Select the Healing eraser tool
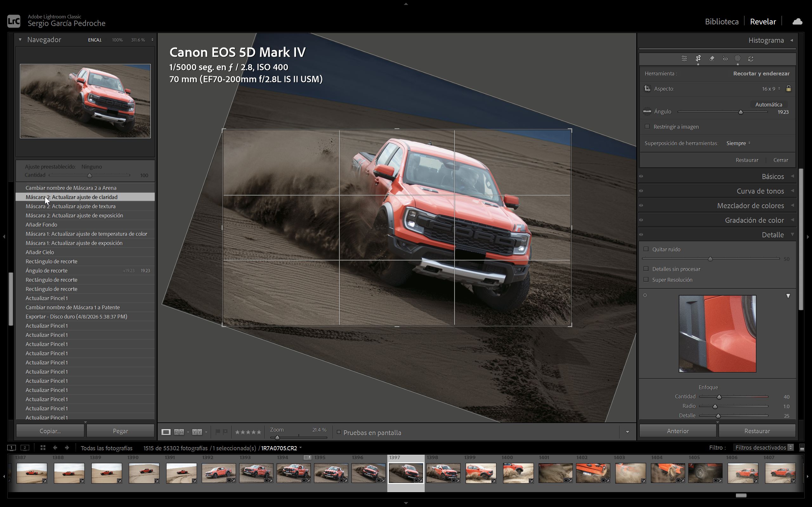This screenshot has width=812, height=507. [712, 59]
